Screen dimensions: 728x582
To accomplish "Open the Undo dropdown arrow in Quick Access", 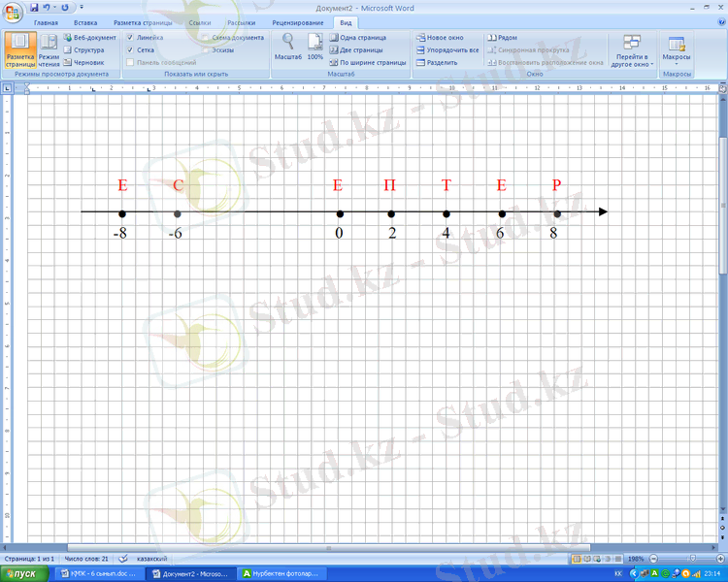I will pos(54,7).
